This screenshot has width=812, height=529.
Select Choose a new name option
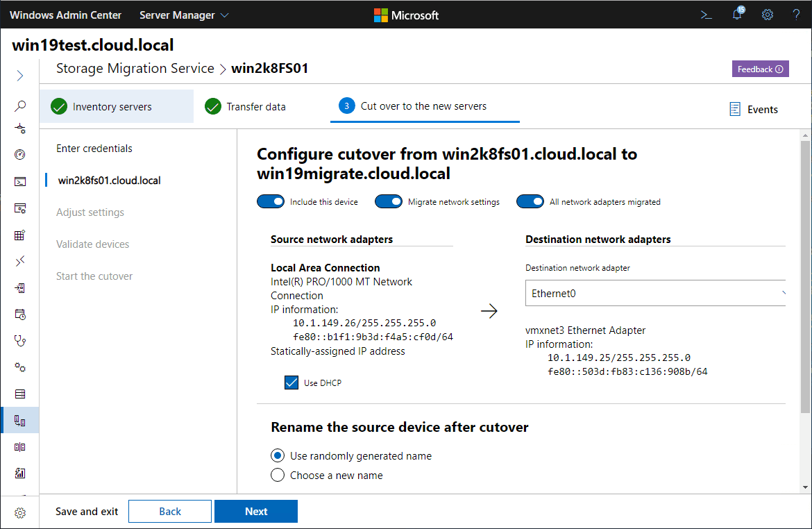click(x=278, y=476)
